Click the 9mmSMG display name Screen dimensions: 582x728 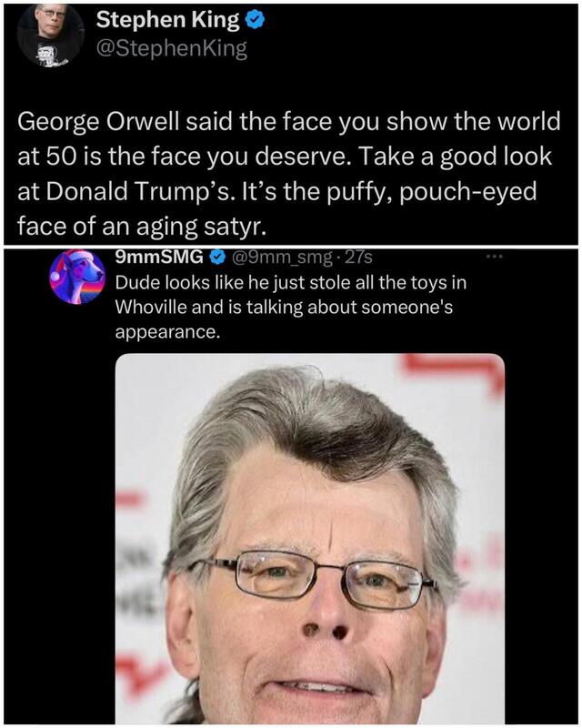pos(159,257)
